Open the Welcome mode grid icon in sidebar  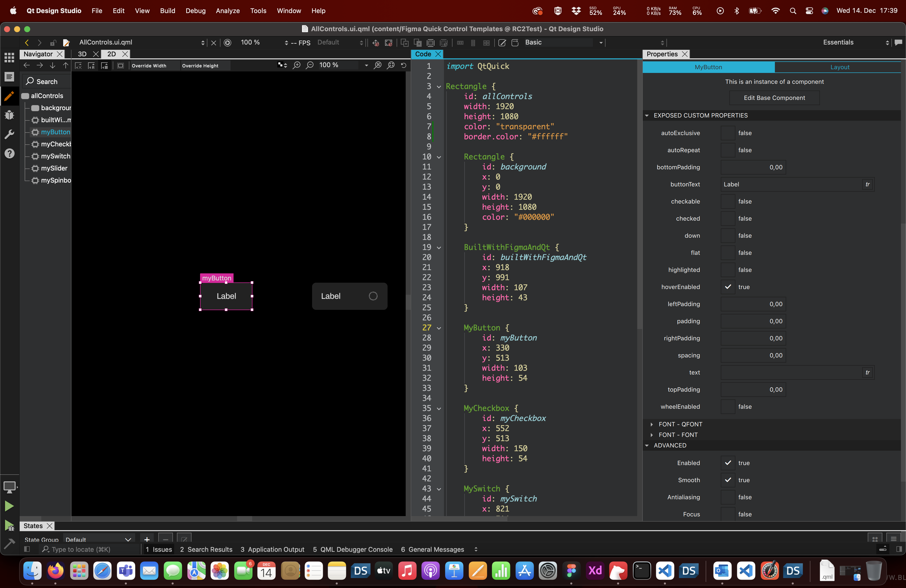[x=9, y=58]
